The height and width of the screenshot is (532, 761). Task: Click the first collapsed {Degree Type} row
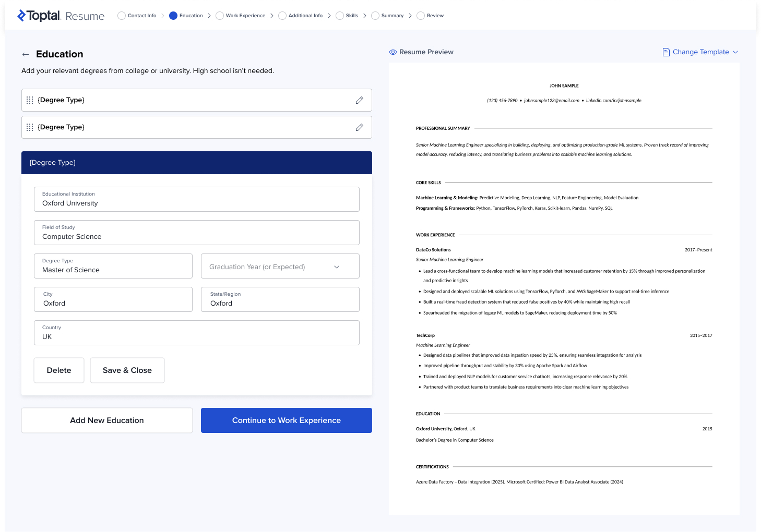(x=197, y=100)
